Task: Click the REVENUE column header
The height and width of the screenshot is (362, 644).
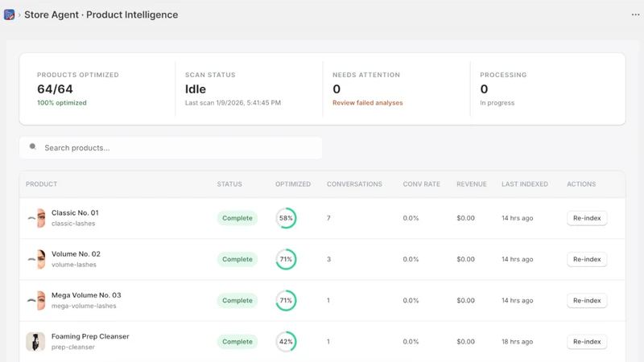Action: point(472,184)
